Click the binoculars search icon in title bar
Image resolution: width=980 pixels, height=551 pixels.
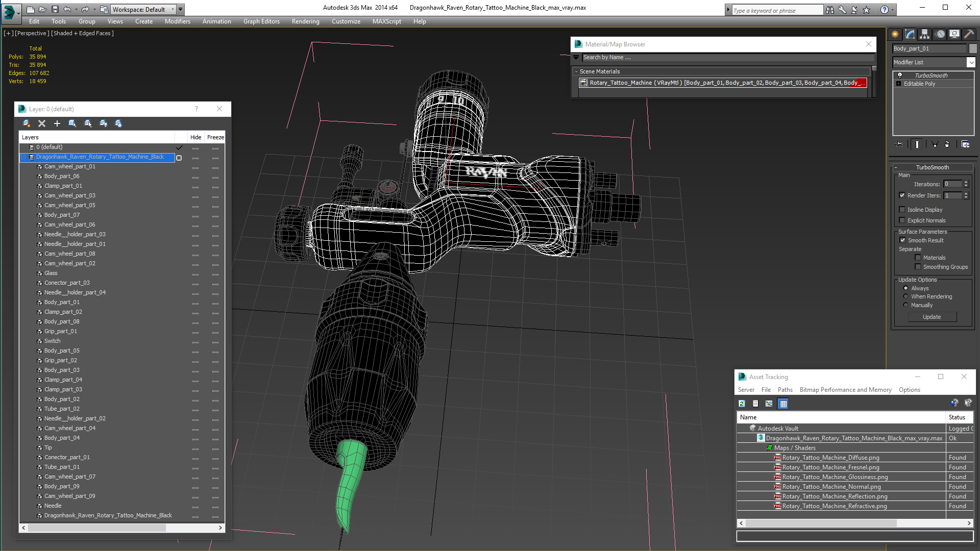830,10
